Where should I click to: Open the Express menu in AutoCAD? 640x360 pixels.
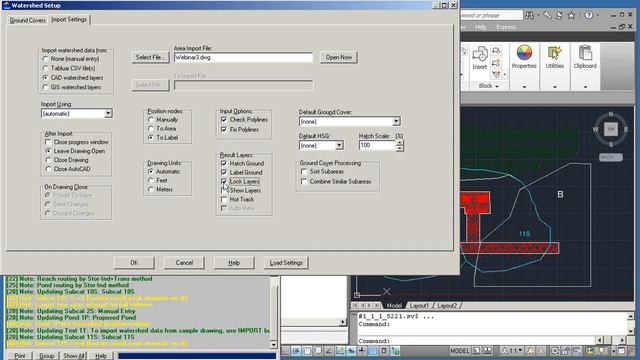click(x=505, y=27)
